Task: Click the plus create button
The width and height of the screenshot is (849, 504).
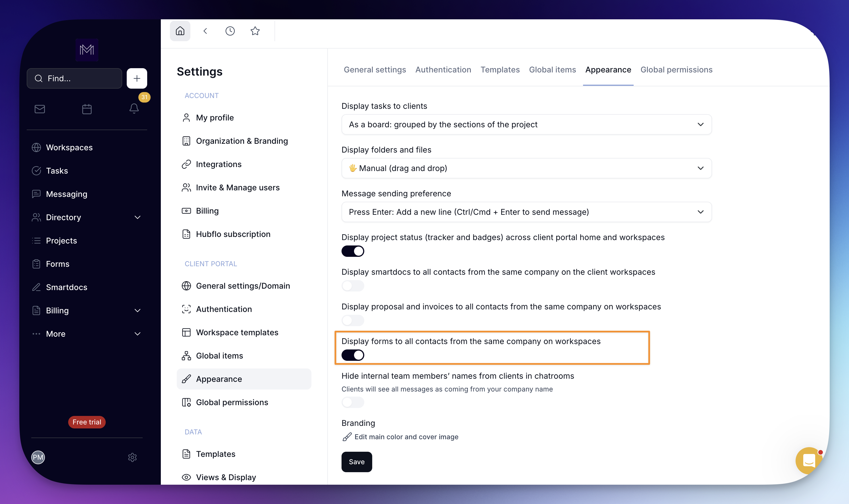Action: pos(137,78)
